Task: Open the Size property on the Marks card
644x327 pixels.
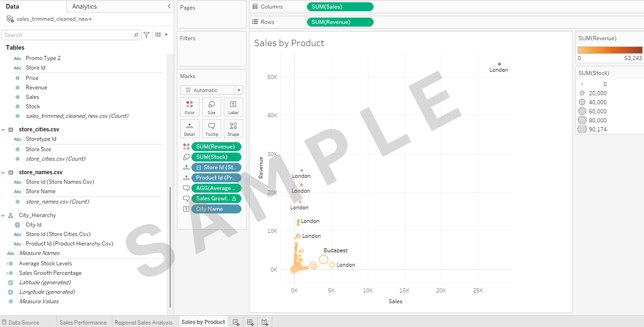Action: pyautogui.click(x=211, y=107)
